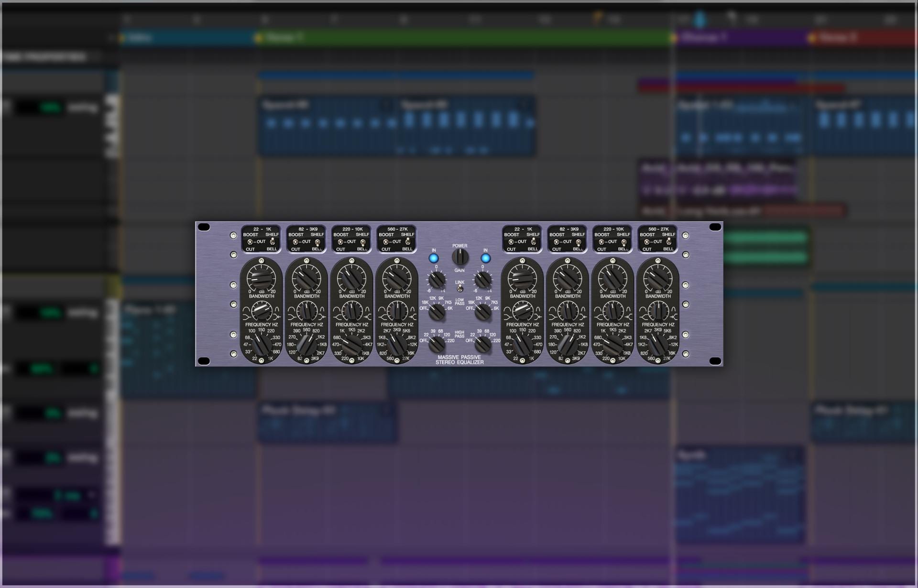The width and height of the screenshot is (918, 588).
Task: Click left-channel HIGH PASS selector knob
Action: coord(437,344)
